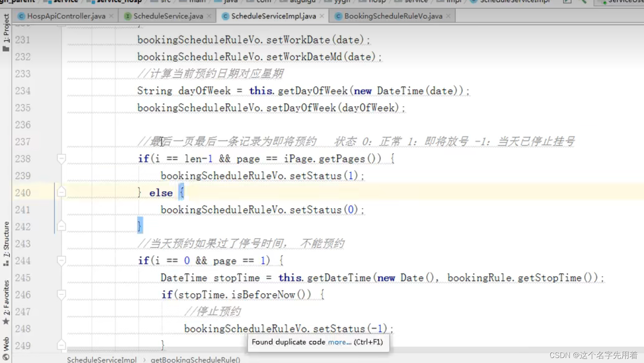Click line number 245 in the gutter
Viewport: 644px width, 363px height.
tap(22, 278)
